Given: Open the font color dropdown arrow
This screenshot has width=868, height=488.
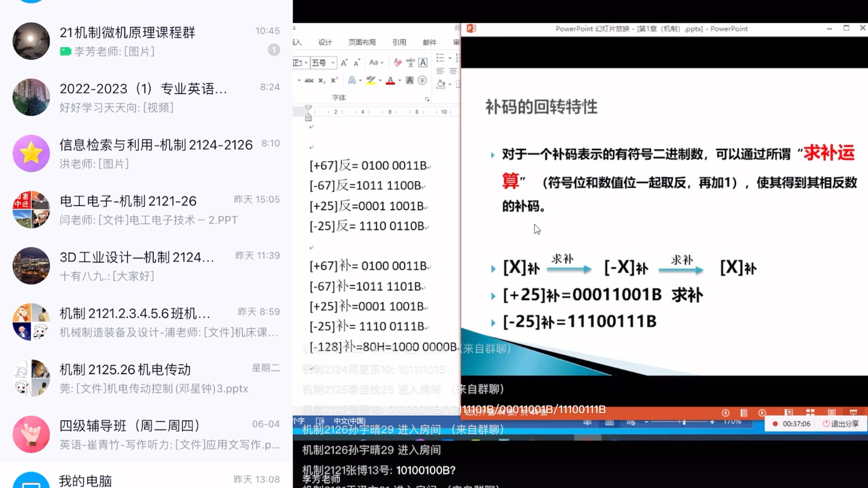Looking at the screenshot, I should (x=400, y=80).
